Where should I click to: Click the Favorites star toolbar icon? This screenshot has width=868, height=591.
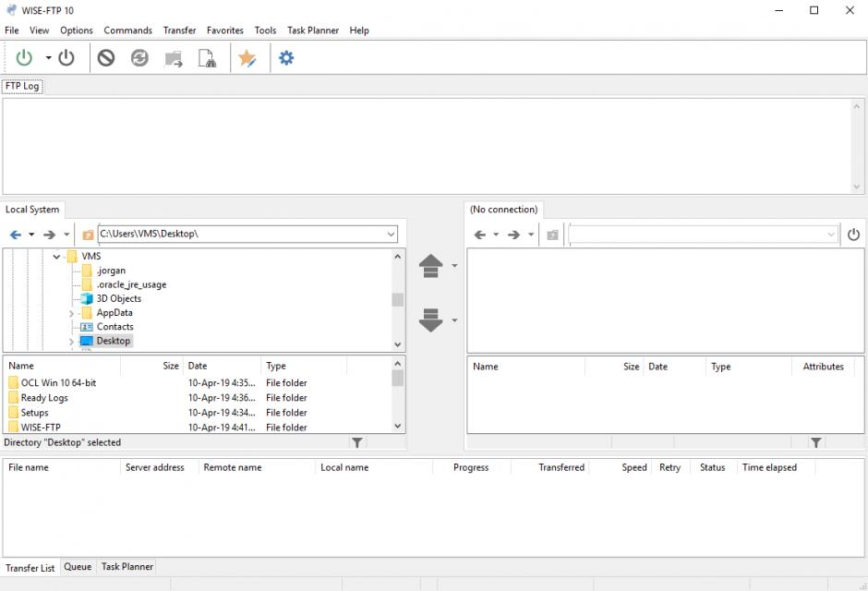point(247,57)
